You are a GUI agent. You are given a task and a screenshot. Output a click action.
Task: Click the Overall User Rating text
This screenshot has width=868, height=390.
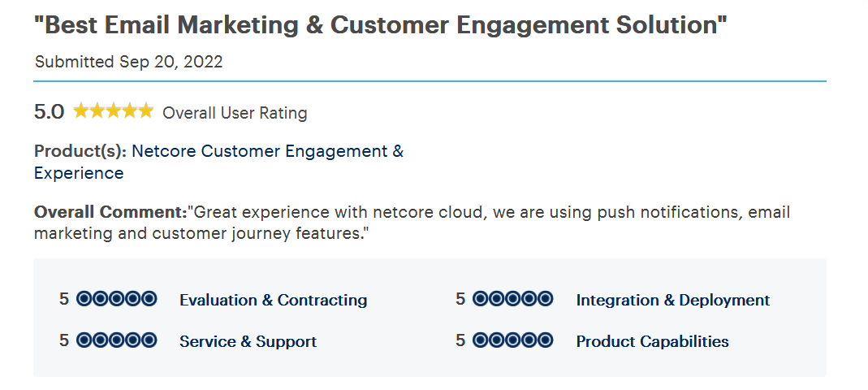(235, 113)
